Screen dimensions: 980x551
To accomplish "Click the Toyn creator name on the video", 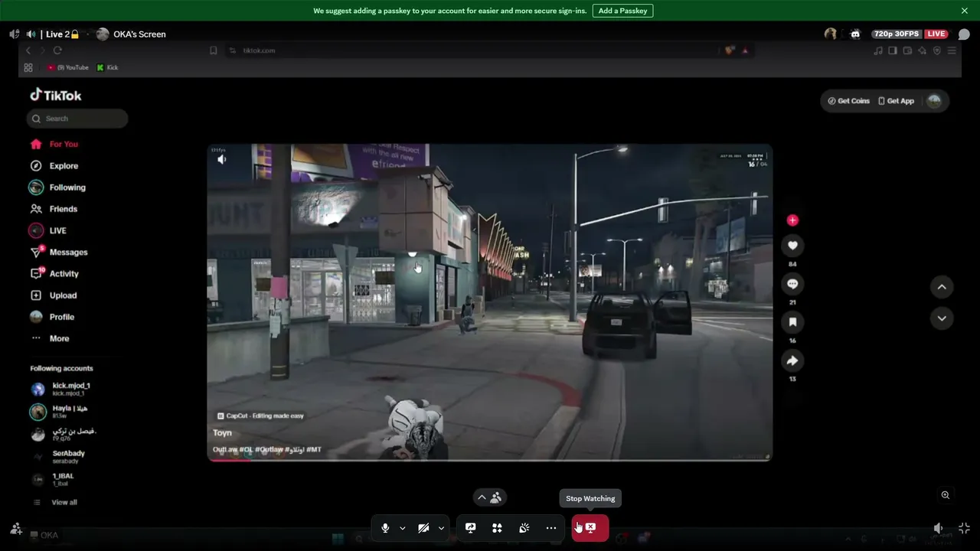I will coord(222,433).
